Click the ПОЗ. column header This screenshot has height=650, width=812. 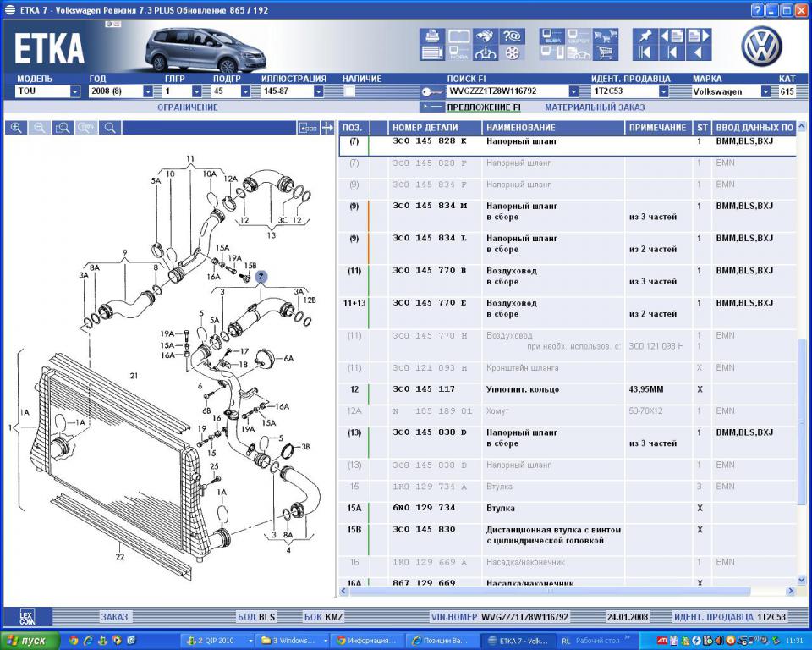click(x=354, y=128)
